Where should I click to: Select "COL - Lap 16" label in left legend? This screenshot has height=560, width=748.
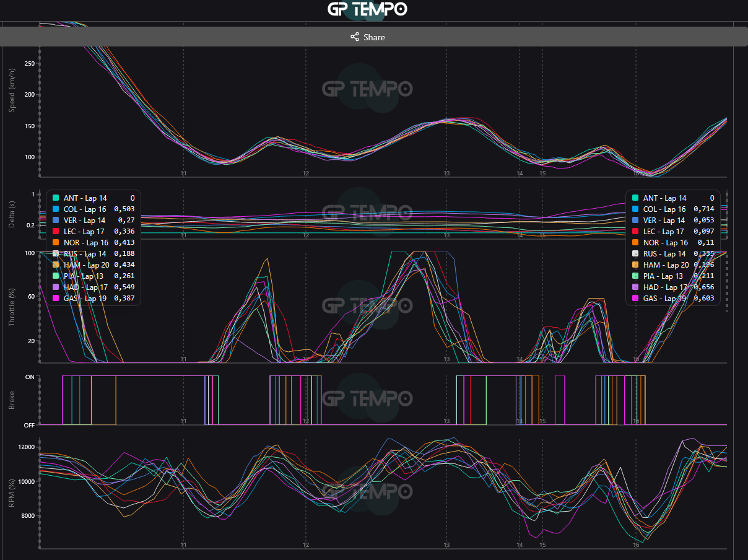tap(86, 209)
